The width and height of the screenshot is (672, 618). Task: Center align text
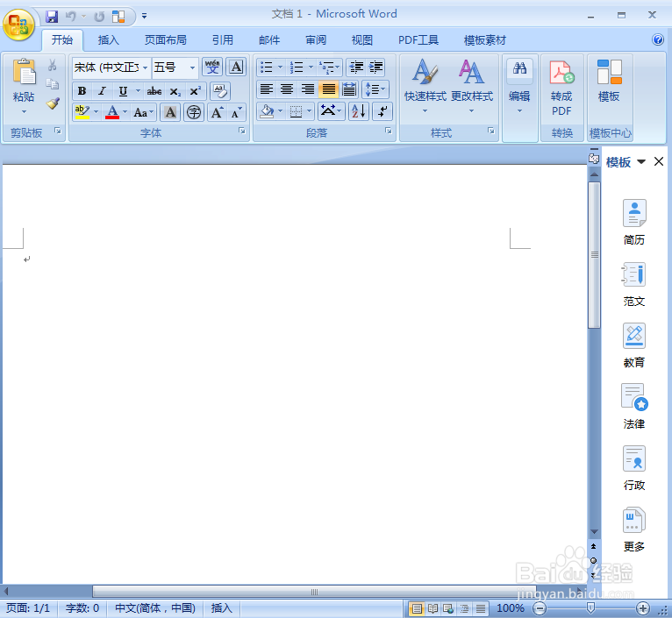[x=287, y=89]
